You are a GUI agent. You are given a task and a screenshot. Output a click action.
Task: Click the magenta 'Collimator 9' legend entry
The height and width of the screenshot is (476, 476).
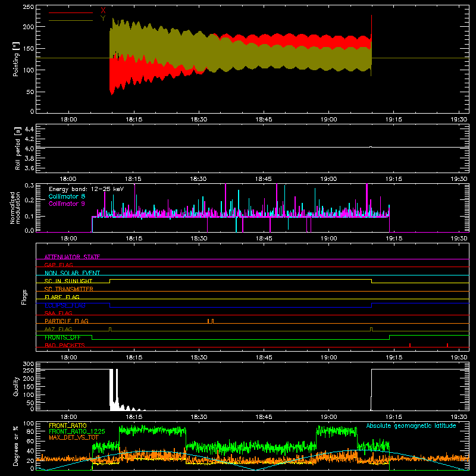click(x=67, y=203)
